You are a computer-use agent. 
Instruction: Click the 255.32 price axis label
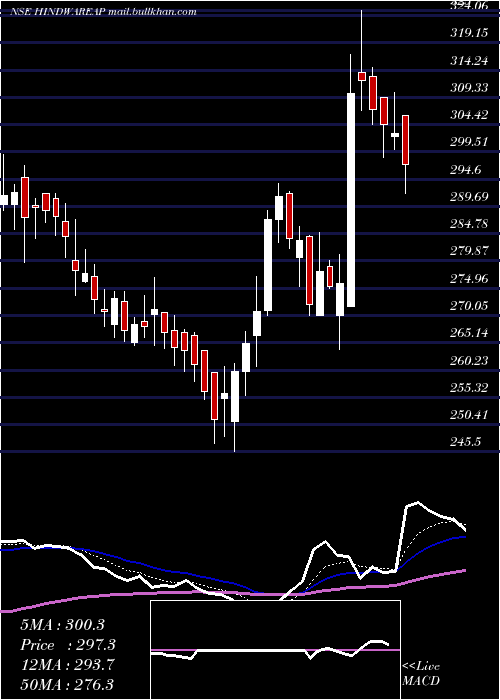click(x=469, y=388)
